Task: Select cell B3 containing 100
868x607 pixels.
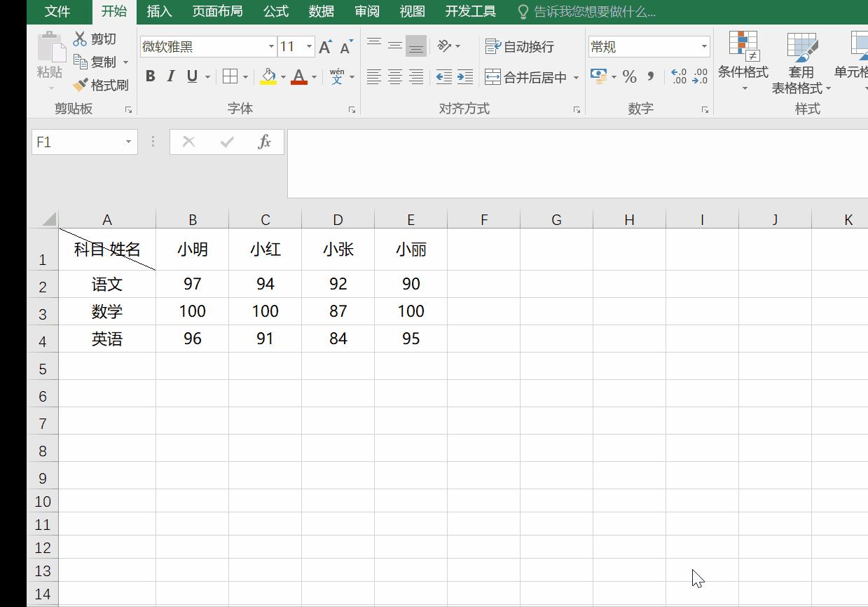Action: coord(193,311)
